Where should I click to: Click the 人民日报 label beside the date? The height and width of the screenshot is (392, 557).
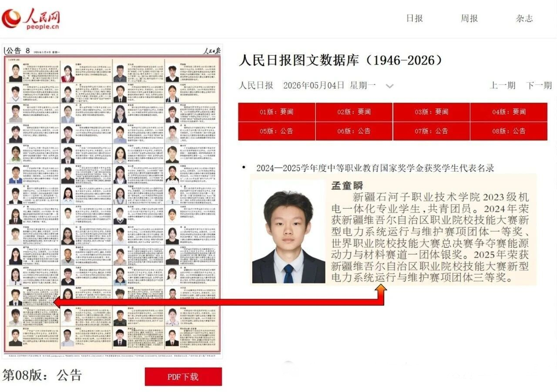[x=256, y=85]
